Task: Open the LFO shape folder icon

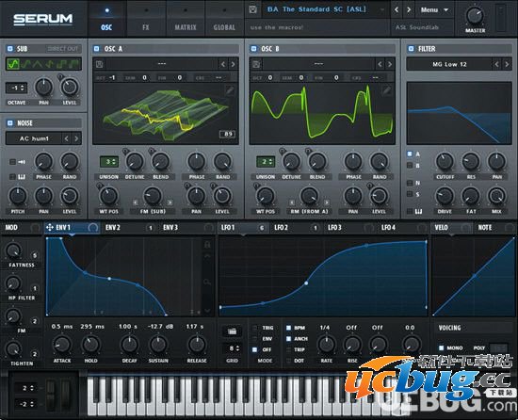Action: (x=232, y=331)
